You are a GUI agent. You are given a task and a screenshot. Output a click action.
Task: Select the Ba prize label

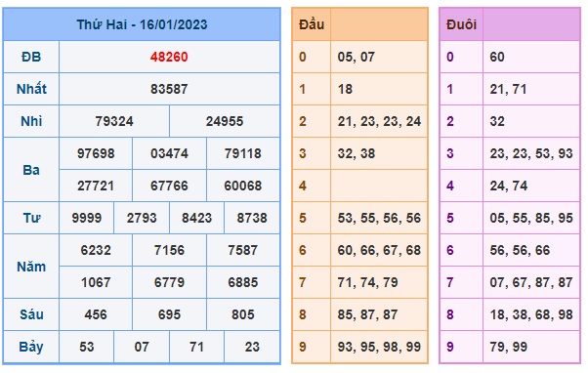tap(31, 170)
